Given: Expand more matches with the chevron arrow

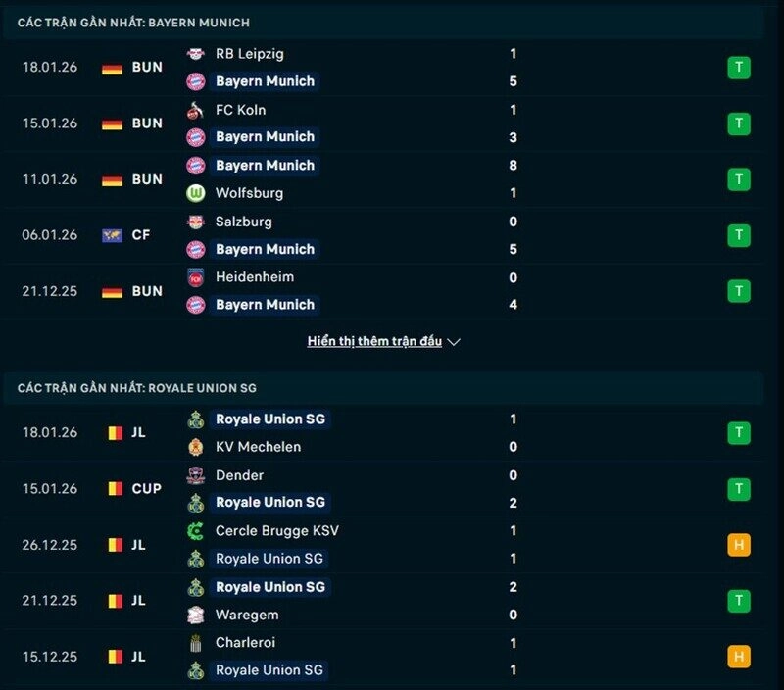Looking at the screenshot, I should pyautogui.click(x=454, y=342).
